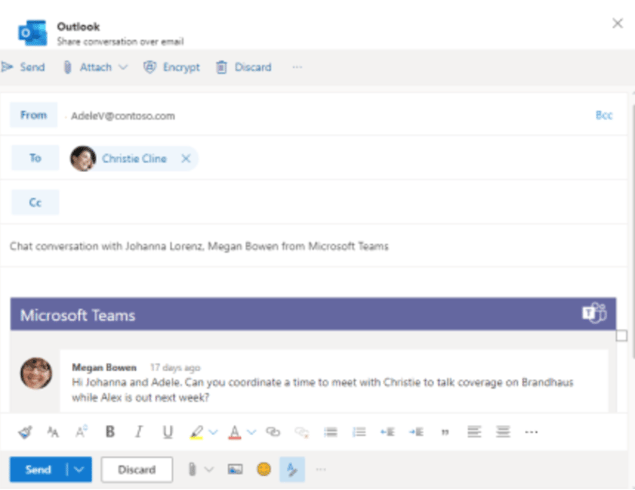Click the Christie Cline recipient name

pyautogui.click(x=134, y=158)
